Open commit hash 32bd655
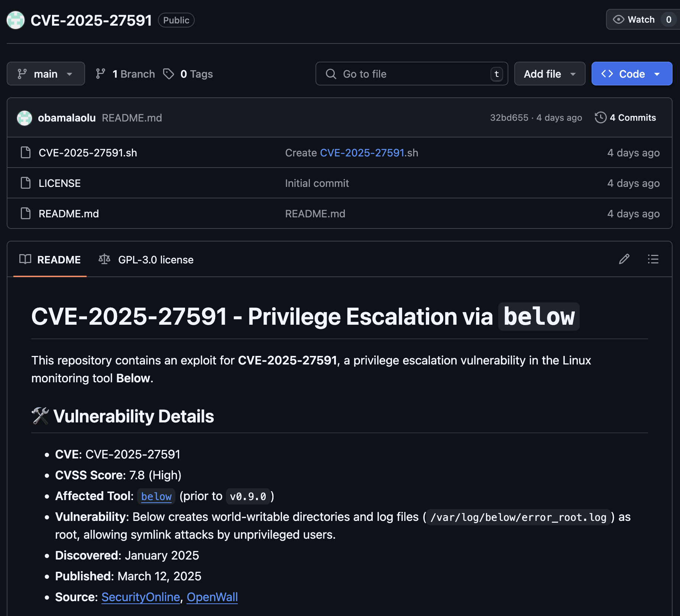The width and height of the screenshot is (680, 616). 509,118
